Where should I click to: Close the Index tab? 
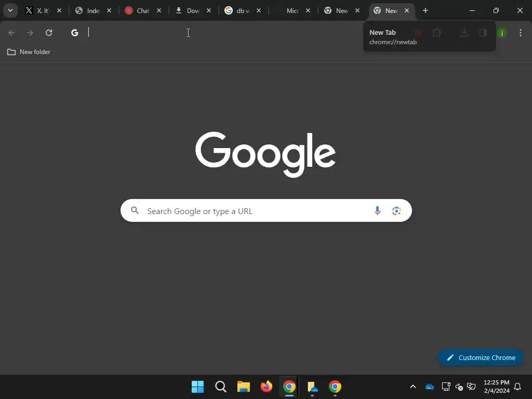109,10
